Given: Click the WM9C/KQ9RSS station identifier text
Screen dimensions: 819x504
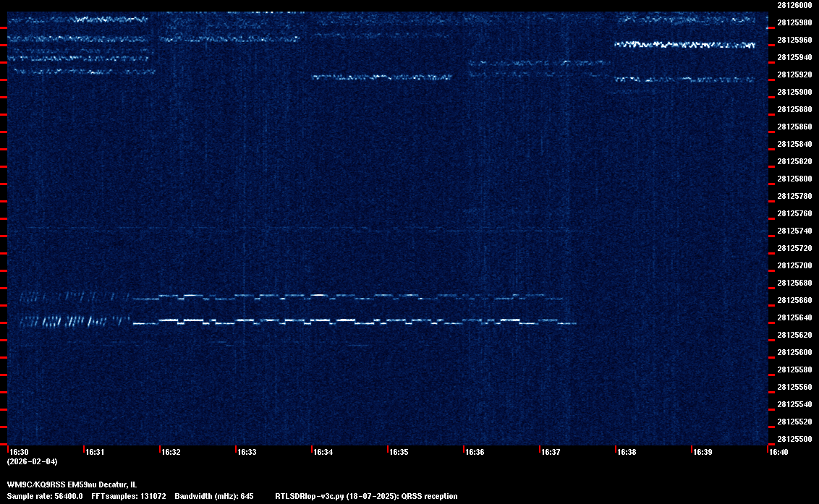Looking at the screenshot, I should pos(72,484).
